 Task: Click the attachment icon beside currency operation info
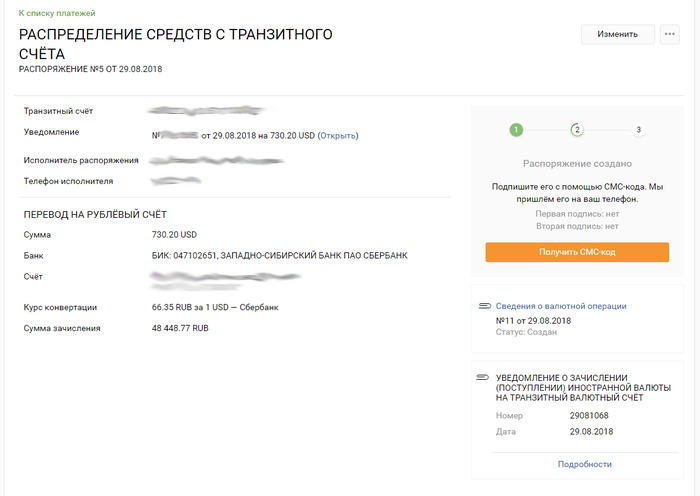click(484, 305)
